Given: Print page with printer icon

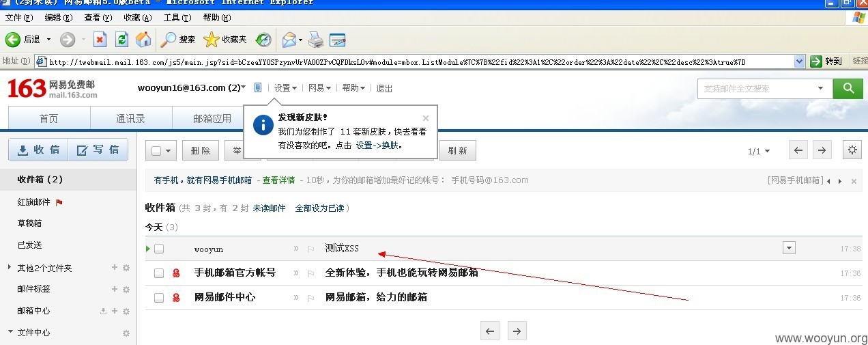Looking at the screenshot, I should 315,40.
